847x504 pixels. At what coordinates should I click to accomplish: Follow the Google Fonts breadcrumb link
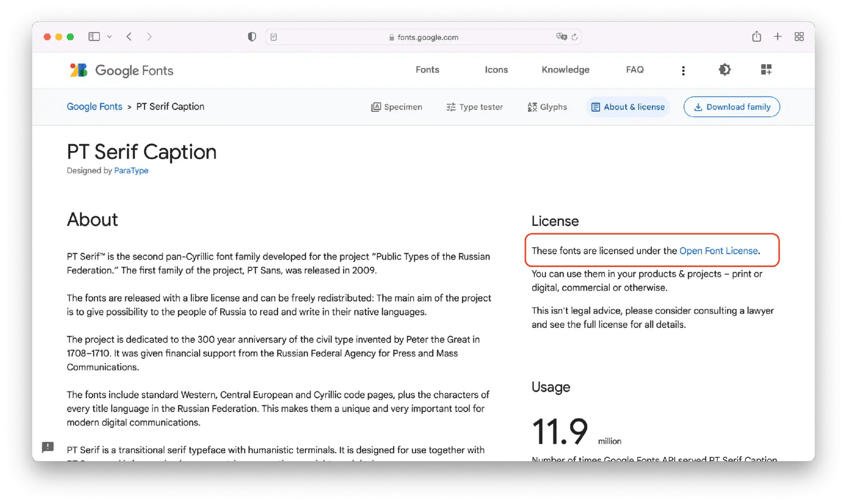[95, 106]
